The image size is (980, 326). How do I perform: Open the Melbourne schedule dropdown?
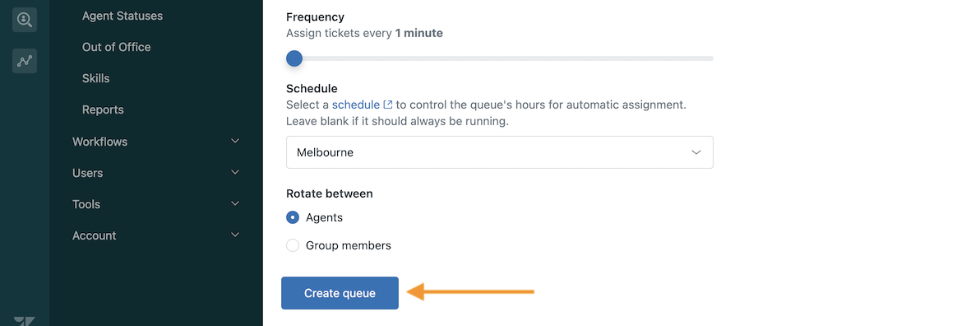499,152
